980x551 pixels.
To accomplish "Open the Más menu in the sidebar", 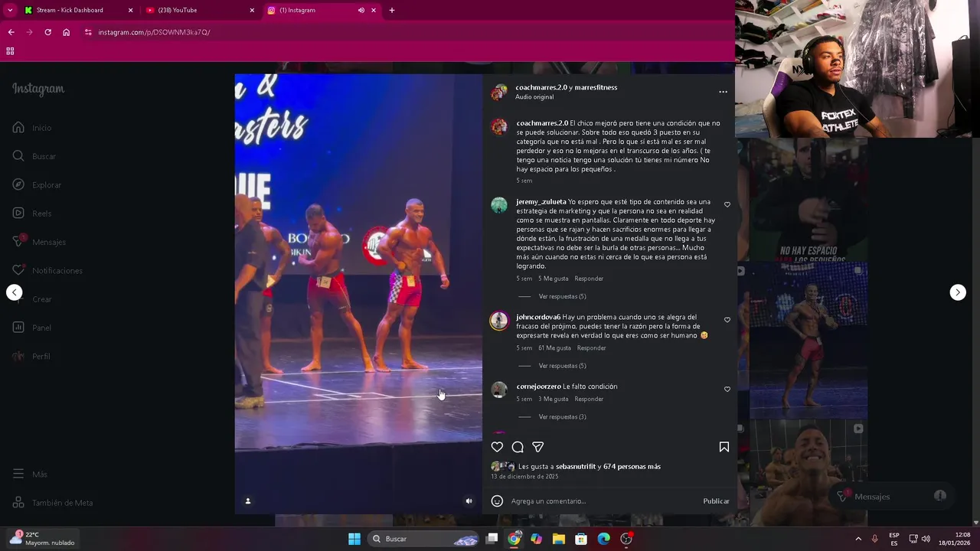I will click(x=30, y=474).
